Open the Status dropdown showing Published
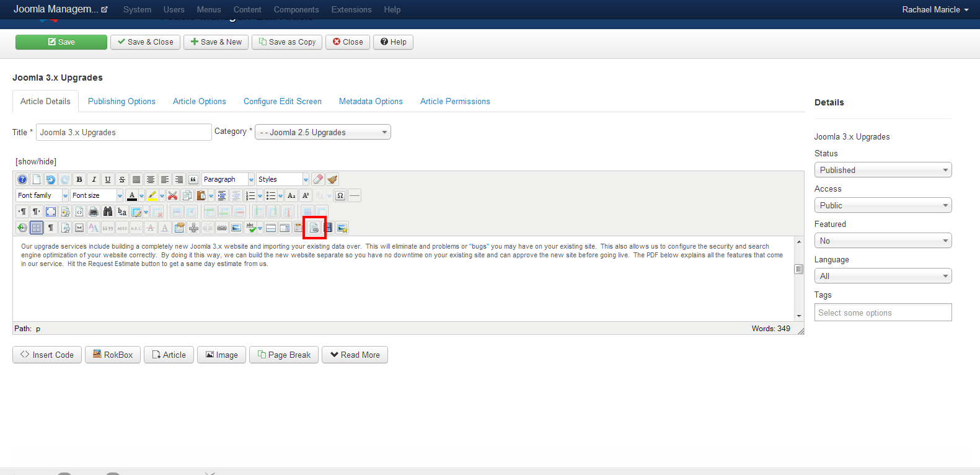Image resolution: width=980 pixels, height=475 pixels. click(883, 170)
